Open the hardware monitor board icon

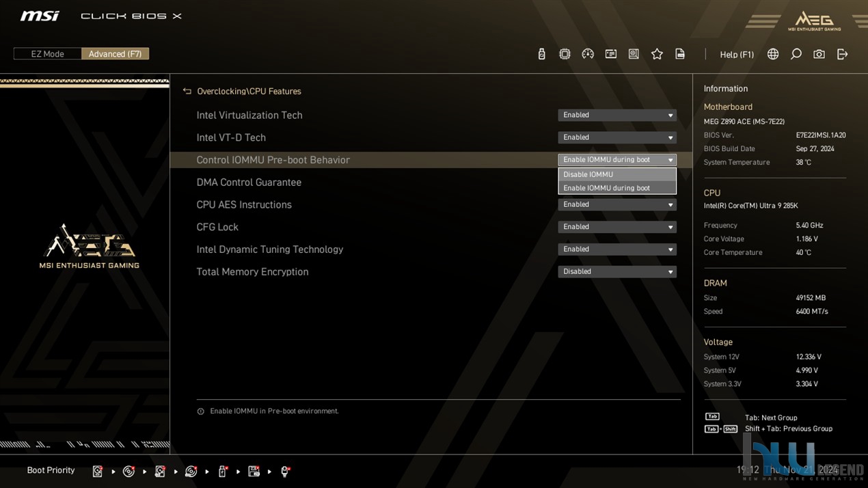(x=634, y=54)
